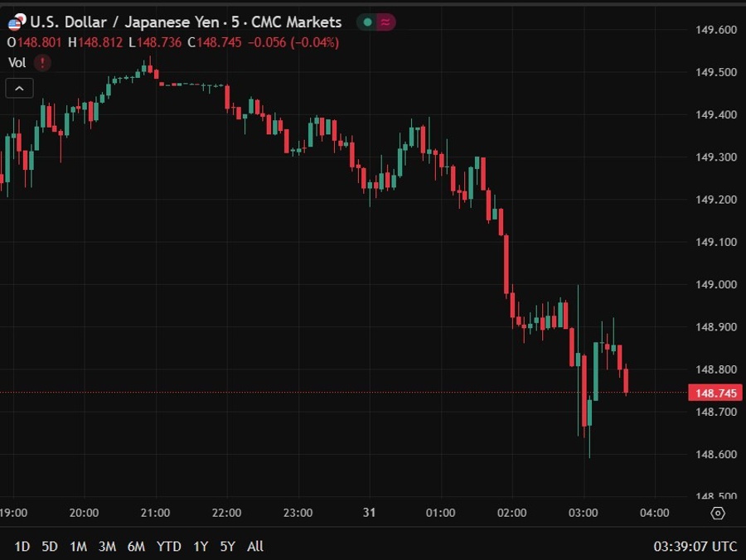Click the 149.300 price axis label

point(716,157)
